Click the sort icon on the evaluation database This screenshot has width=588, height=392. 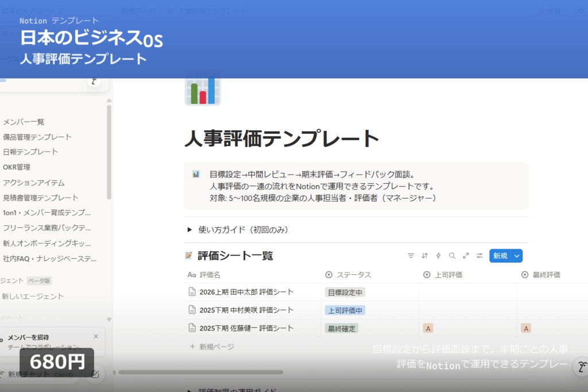coord(425,255)
